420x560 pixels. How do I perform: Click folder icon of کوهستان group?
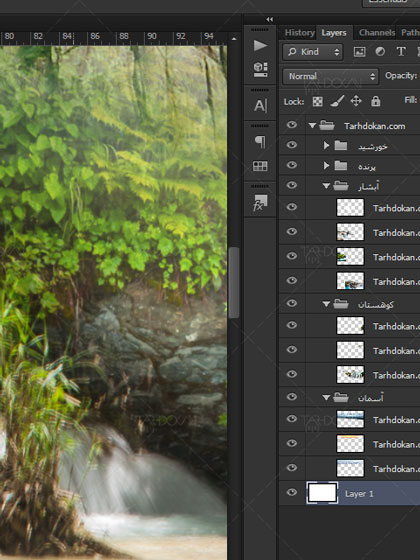(x=341, y=304)
